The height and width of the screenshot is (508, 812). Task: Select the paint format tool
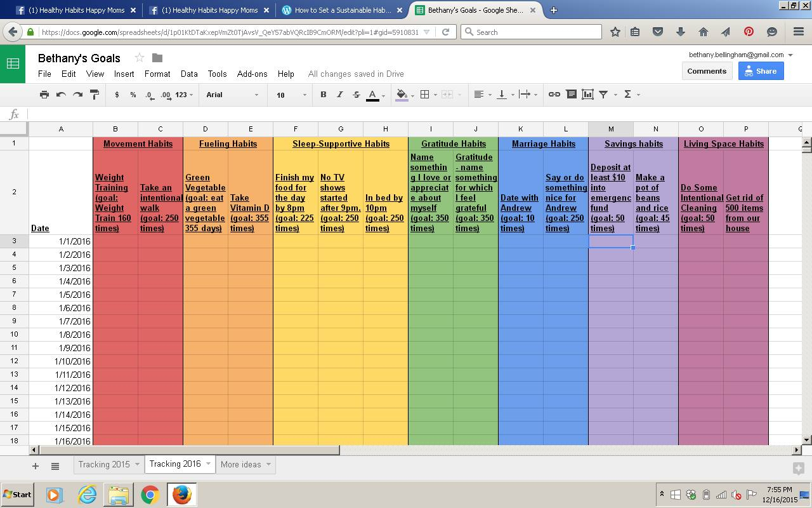(95, 95)
